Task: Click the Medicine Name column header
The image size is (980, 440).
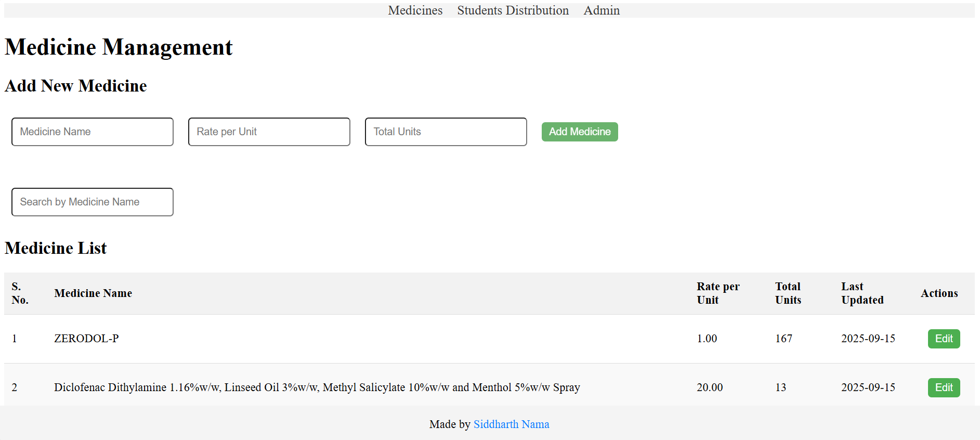Action: coord(93,293)
